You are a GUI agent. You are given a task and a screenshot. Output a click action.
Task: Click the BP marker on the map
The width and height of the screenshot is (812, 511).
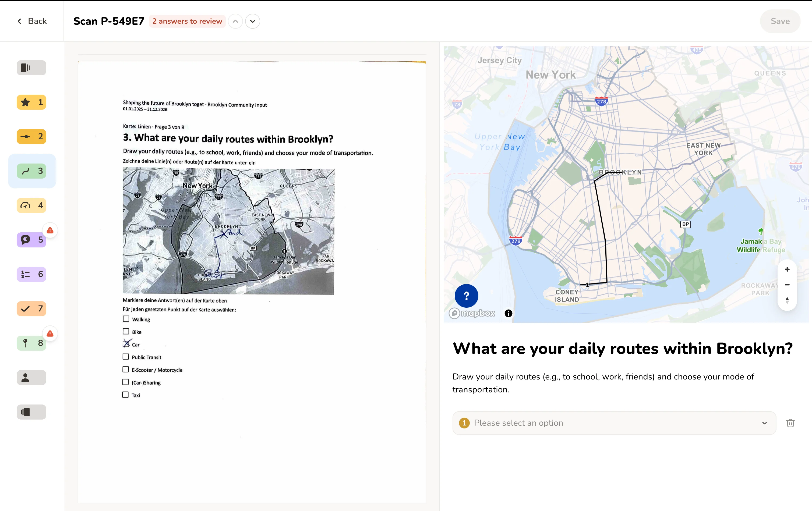click(x=686, y=224)
